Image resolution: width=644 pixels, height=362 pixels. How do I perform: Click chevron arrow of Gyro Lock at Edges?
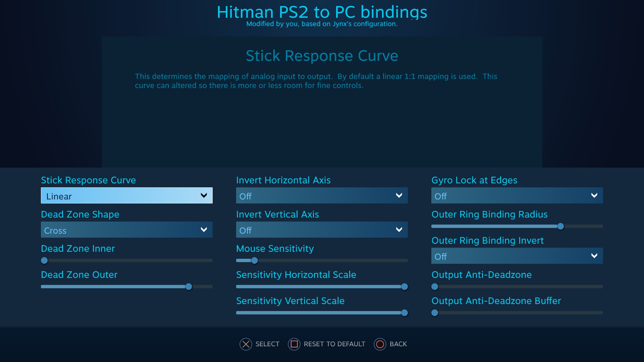click(x=594, y=195)
